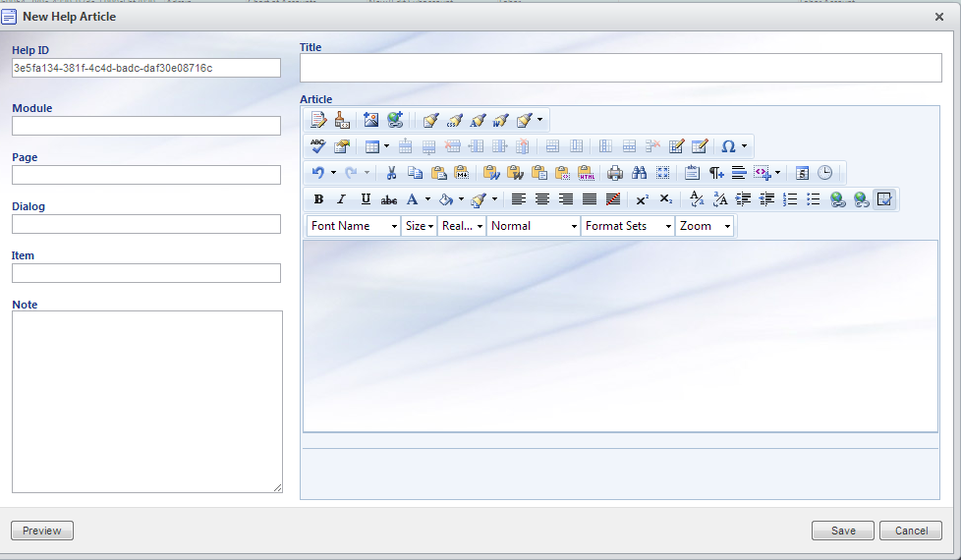Screen dimensions: 961x560
Task: Click the toggle full screen icon
Action: pos(662,173)
